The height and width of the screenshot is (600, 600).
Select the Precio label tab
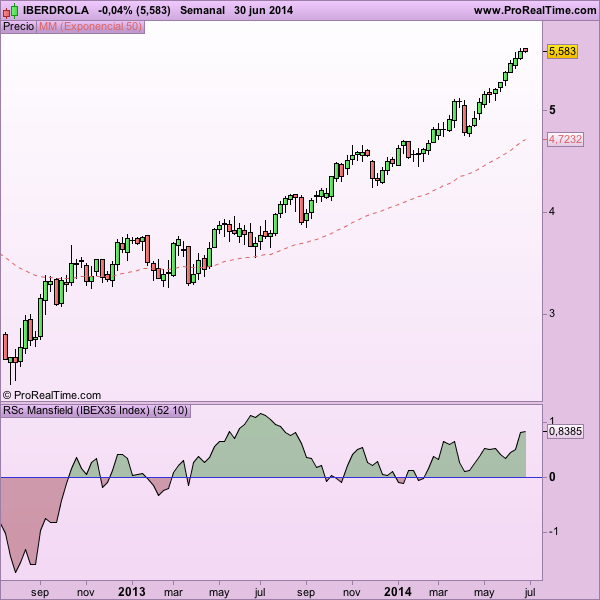(18, 26)
